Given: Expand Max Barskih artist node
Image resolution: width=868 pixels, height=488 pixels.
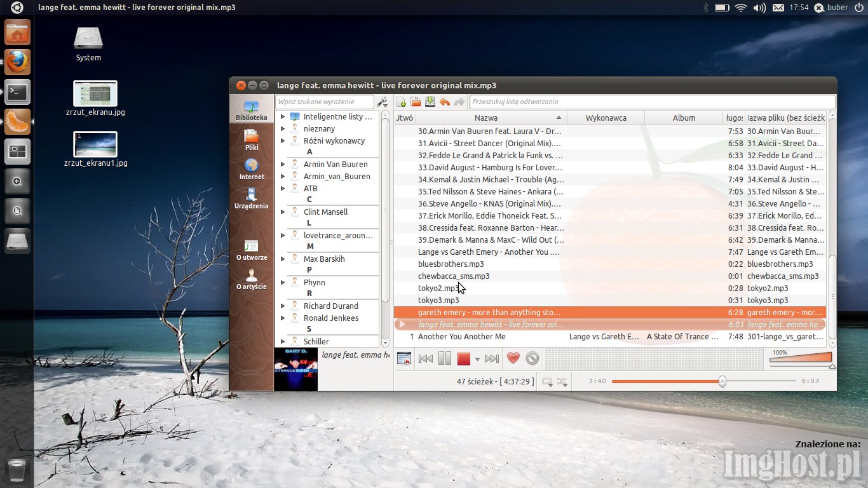Looking at the screenshot, I should [x=283, y=259].
